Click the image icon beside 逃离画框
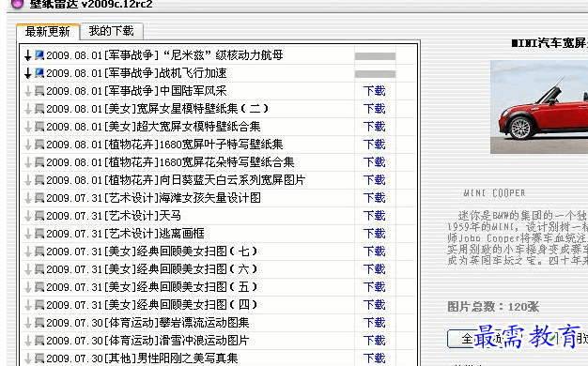Image resolution: width=588 pixels, height=366 pixels. click(x=39, y=234)
